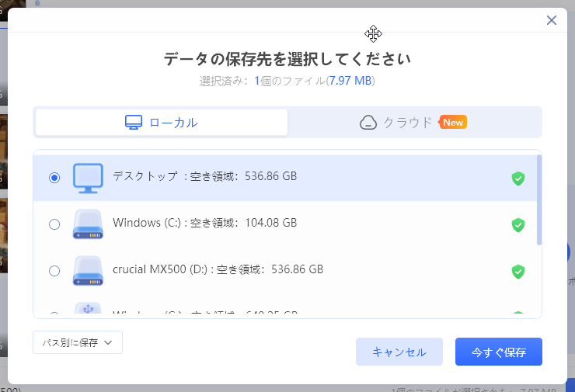Click the green shield beside crucial MX500

click(x=517, y=272)
